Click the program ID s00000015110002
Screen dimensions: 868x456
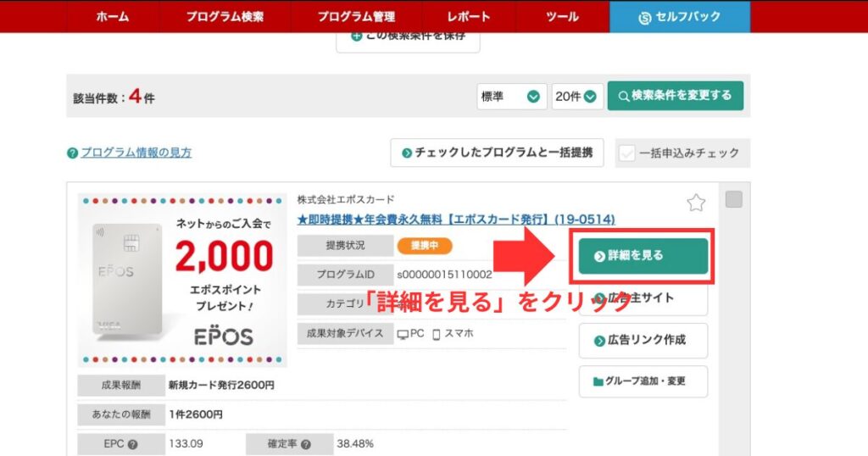tap(444, 275)
